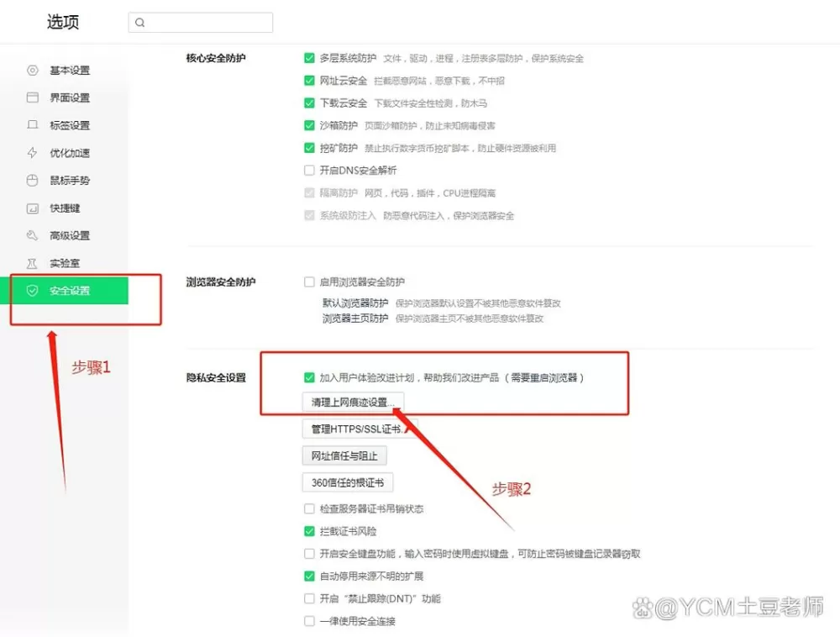This screenshot has width=840, height=637.
Task: Click 管理HTTPS/SSL证书 button
Action: coord(360,429)
